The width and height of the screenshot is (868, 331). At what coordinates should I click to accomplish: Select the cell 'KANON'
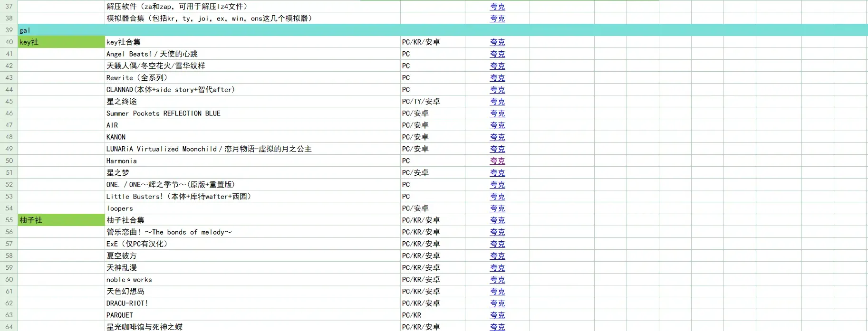click(x=252, y=137)
